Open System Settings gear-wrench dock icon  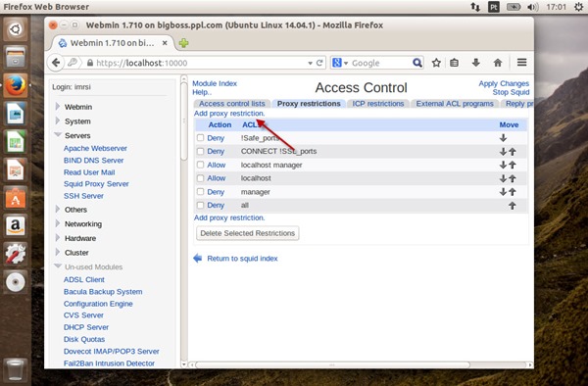(x=16, y=254)
